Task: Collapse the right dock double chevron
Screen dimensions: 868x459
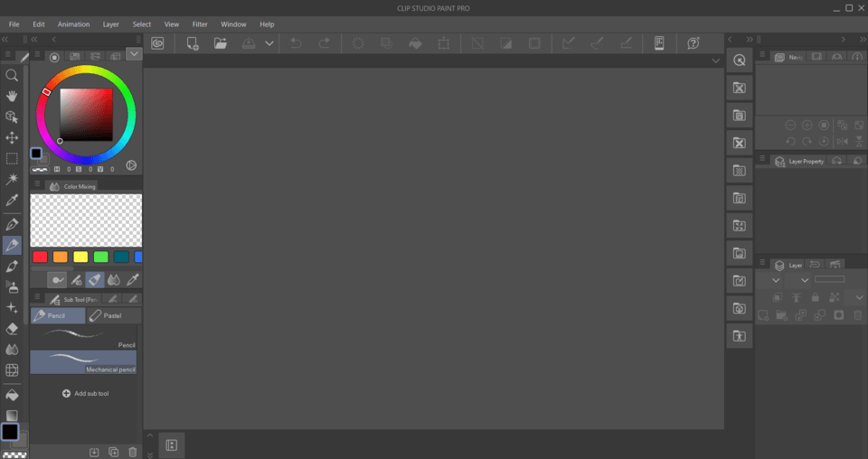Action: pos(863,39)
